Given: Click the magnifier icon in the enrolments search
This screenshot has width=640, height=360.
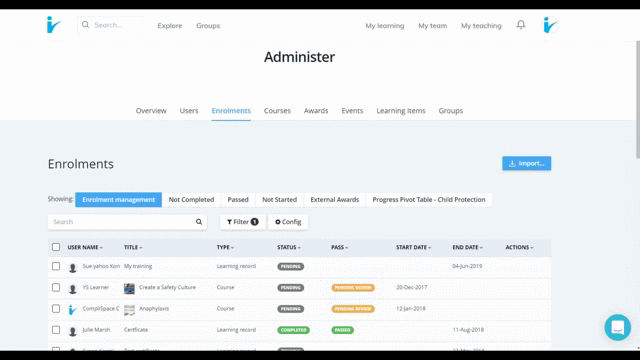Looking at the screenshot, I should pyautogui.click(x=199, y=222).
